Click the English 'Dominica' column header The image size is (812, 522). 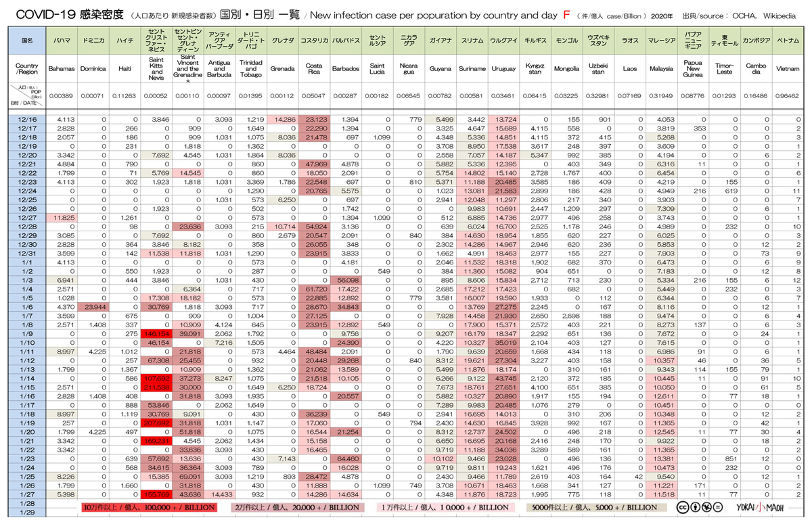coord(93,69)
